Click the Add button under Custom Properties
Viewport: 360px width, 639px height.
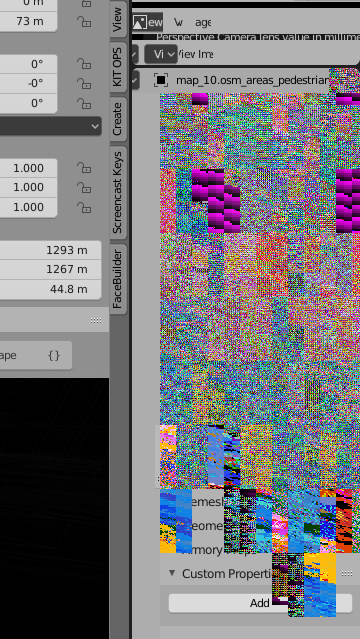coord(260,603)
